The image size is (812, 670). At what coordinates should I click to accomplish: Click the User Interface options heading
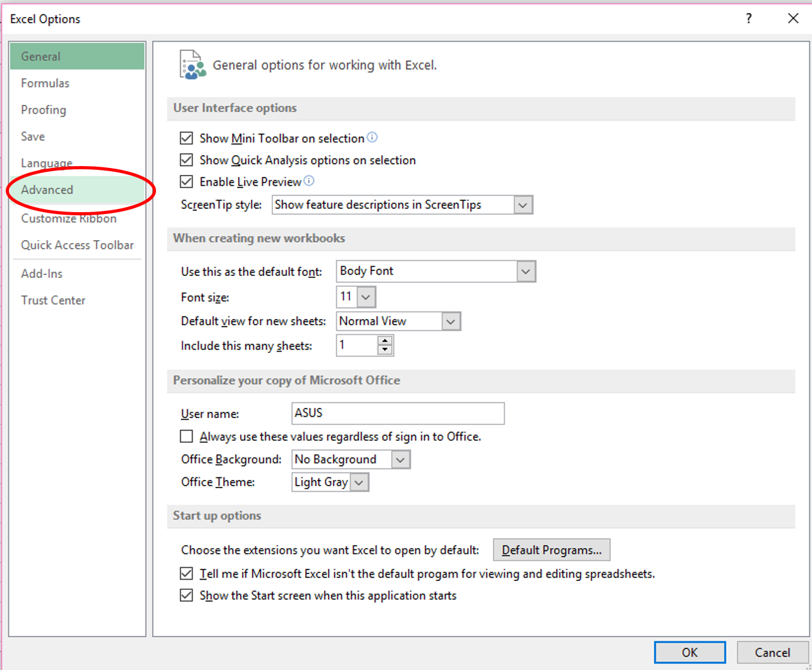pos(235,108)
